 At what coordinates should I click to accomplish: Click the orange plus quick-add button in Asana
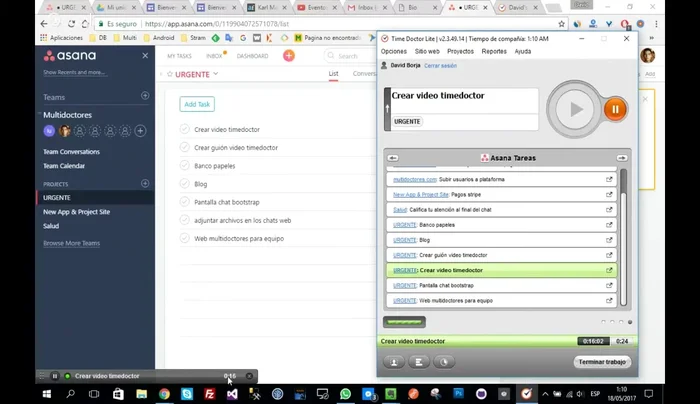coord(289,56)
